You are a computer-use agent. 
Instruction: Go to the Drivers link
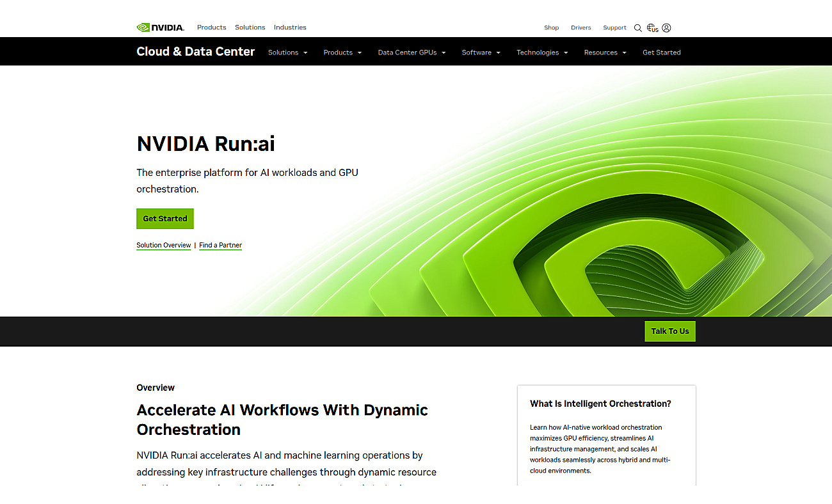pyautogui.click(x=581, y=28)
